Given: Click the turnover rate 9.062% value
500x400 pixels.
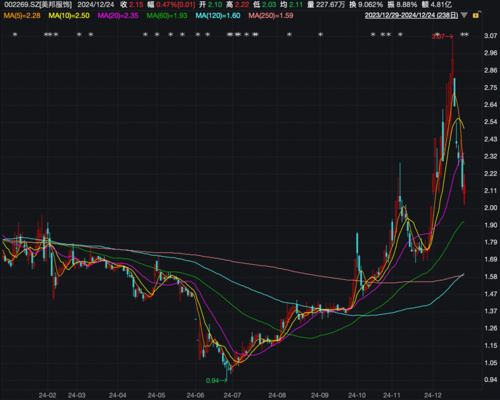Looking at the screenshot, I should (371, 5).
